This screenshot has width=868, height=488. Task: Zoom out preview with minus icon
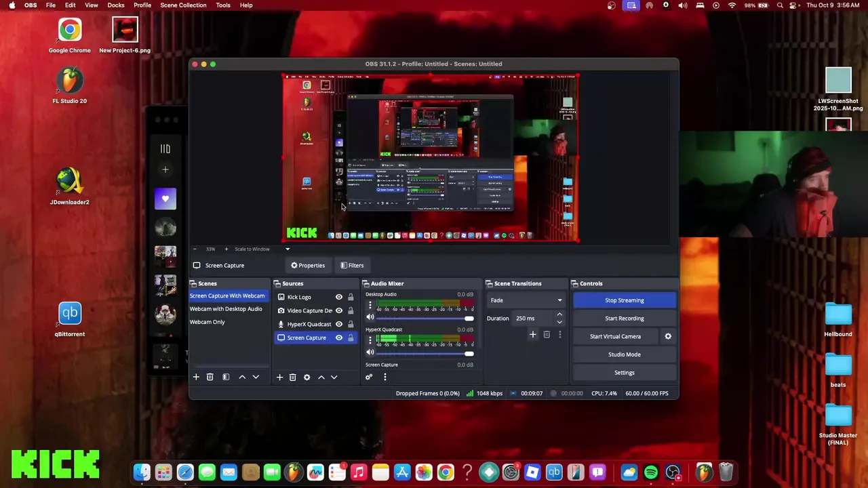click(195, 249)
